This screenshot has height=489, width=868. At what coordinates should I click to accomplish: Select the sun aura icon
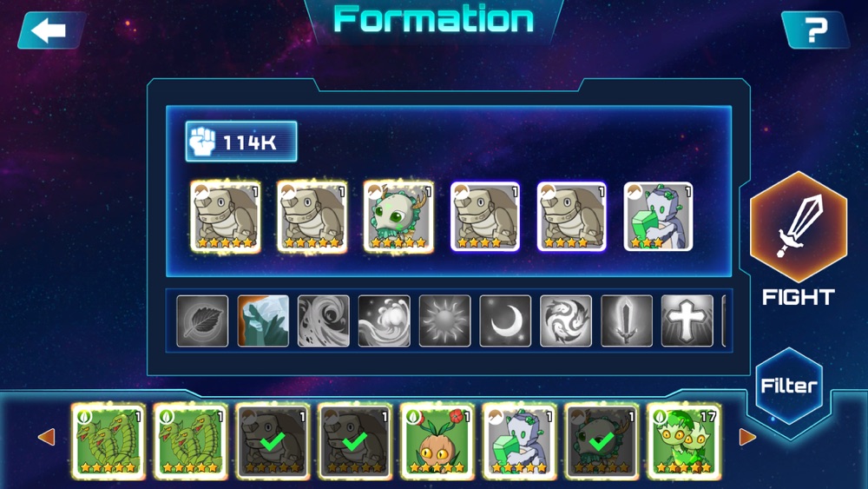444,321
